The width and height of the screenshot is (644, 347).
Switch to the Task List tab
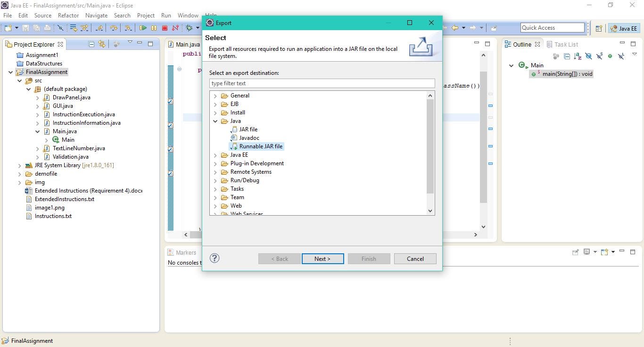click(562, 44)
